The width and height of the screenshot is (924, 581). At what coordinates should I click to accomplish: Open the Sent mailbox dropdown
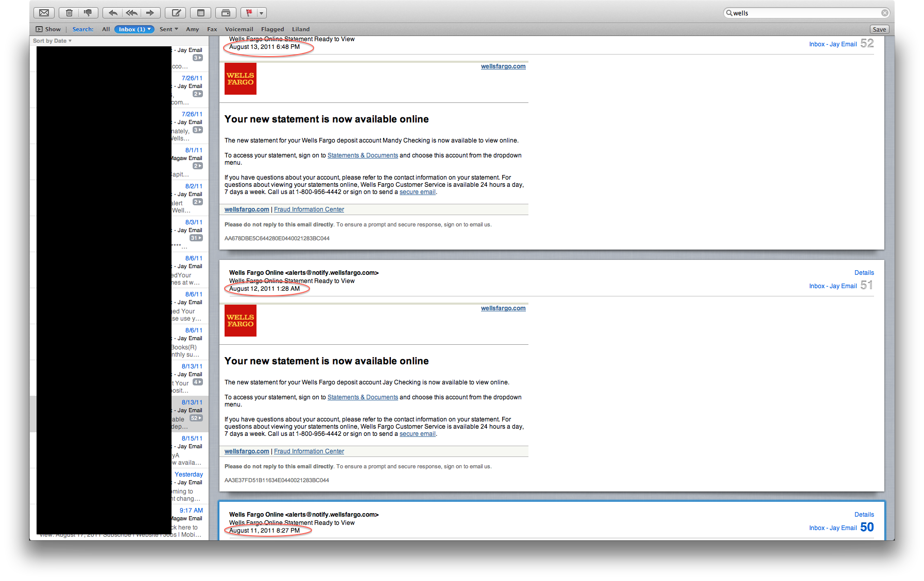coord(169,29)
